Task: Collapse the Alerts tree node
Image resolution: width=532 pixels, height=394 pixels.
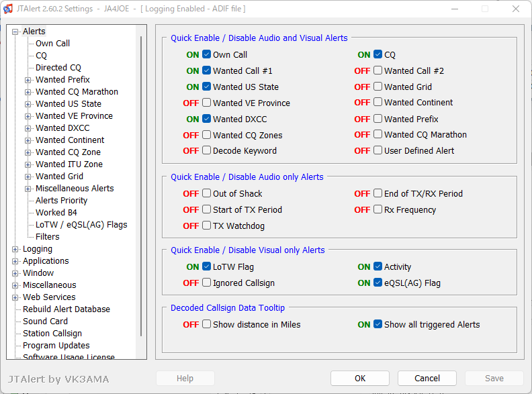Action: (15, 32)
